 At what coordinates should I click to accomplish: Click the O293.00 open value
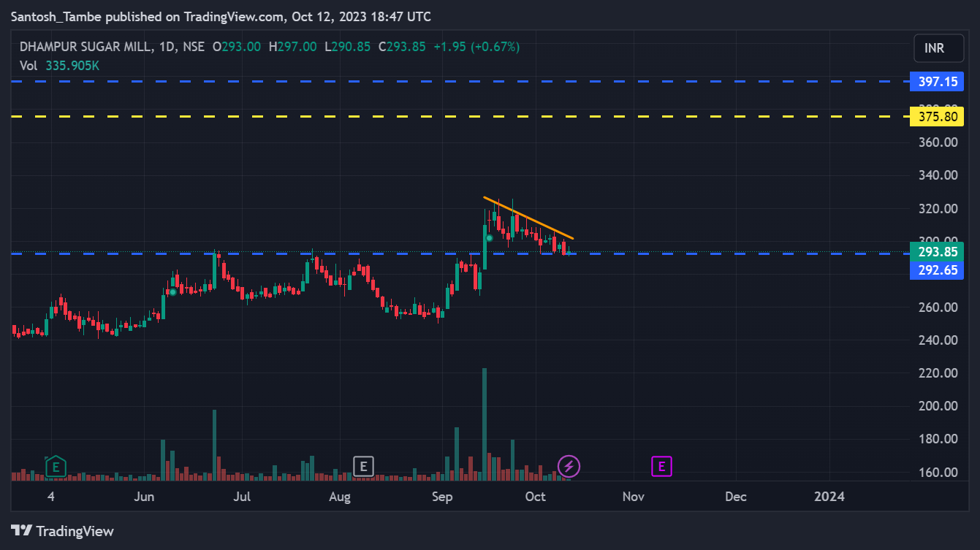click(x=236, y=47)
